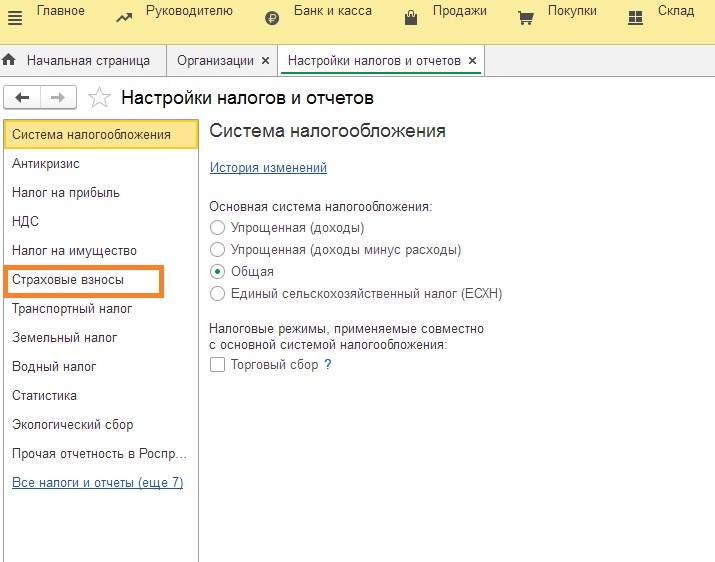The height and width of the screenshot is (562, 715).
Task: Go forward with the right arrow button
Action: [58, 97]
